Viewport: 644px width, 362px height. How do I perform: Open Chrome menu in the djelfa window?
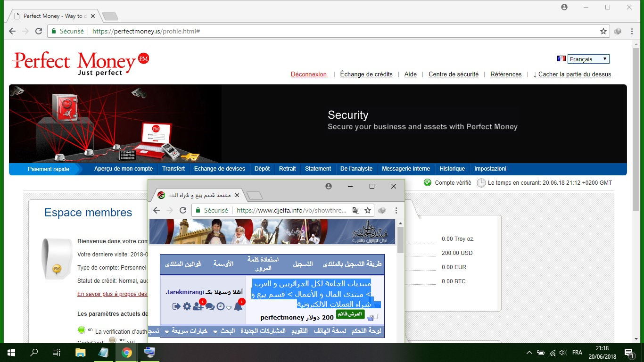(396, 210)
